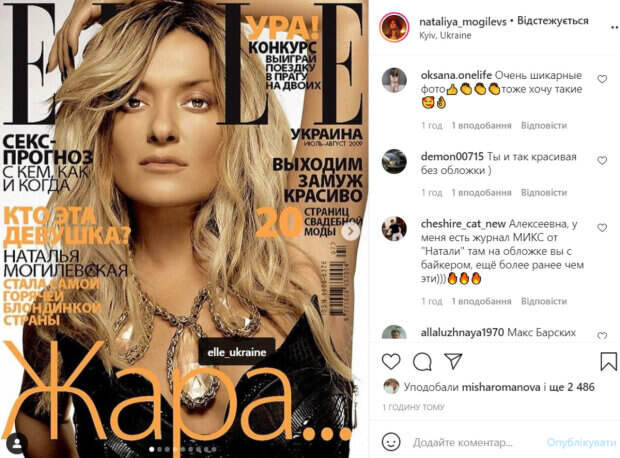620x458 pixels.
Task: Reply to oksana.onelife's comment
Action: (x=544, y=125)
